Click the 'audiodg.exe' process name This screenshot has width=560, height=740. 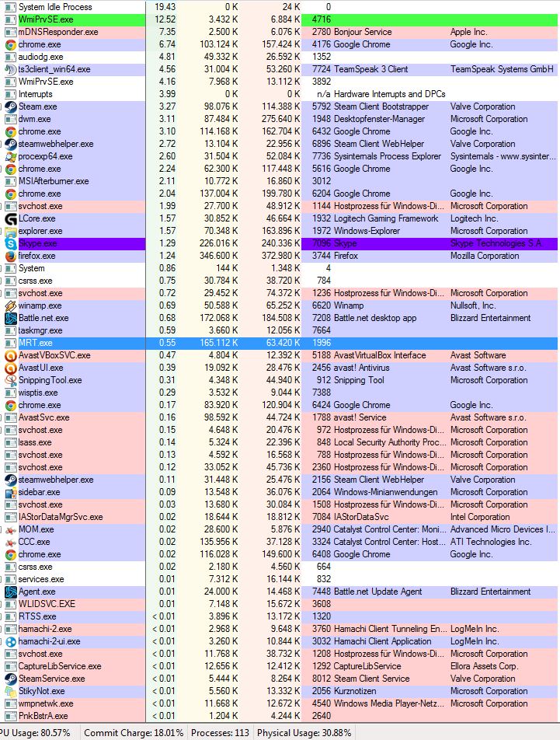click(x=40, y=57)
